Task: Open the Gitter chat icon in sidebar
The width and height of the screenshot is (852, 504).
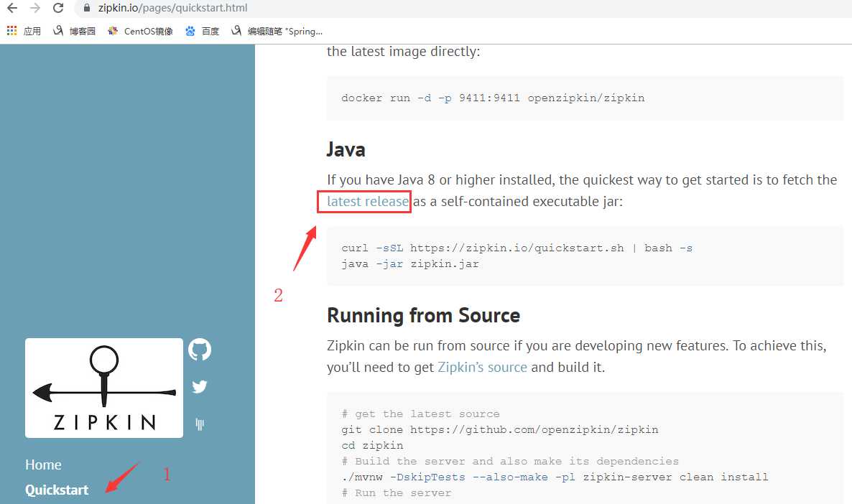Action: (x=200, y=424)
